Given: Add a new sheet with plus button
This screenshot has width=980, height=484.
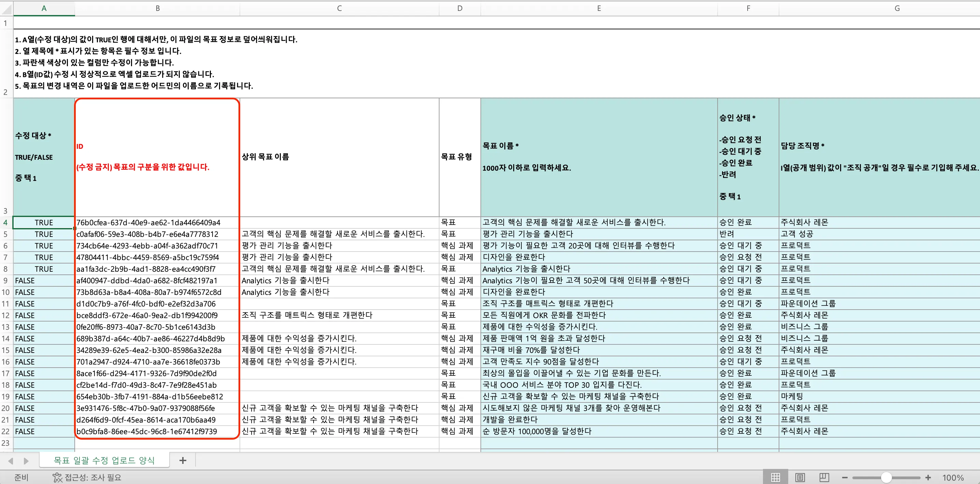Looking at the screenshot, I should [183, 460].
